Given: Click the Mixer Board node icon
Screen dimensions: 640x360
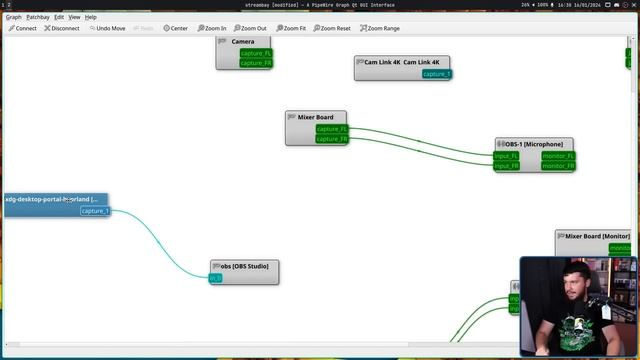Looking at the screenshot, I should (291, 117).
